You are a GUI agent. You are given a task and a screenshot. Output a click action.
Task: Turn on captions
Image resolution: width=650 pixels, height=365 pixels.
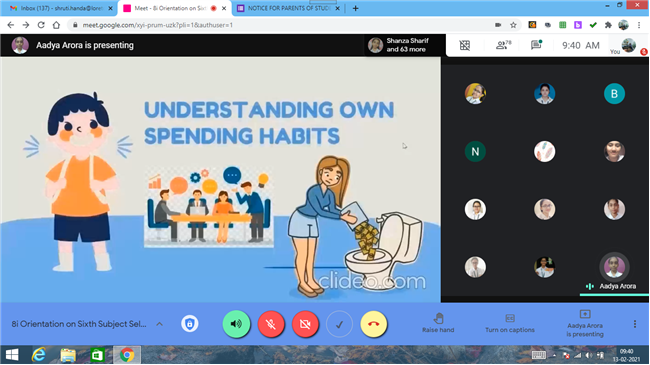tap(510, 324)
